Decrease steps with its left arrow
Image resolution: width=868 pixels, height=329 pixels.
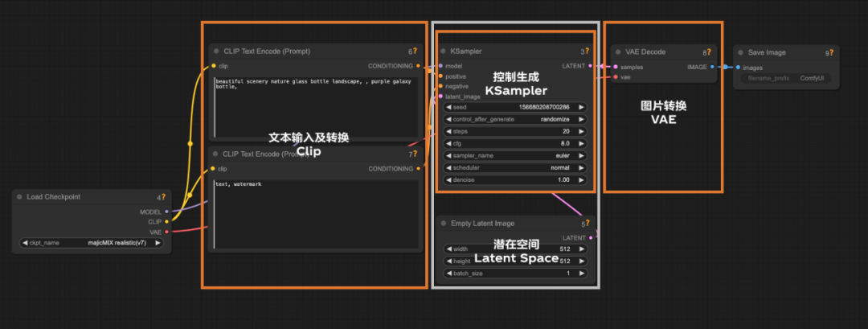[449, 131]
